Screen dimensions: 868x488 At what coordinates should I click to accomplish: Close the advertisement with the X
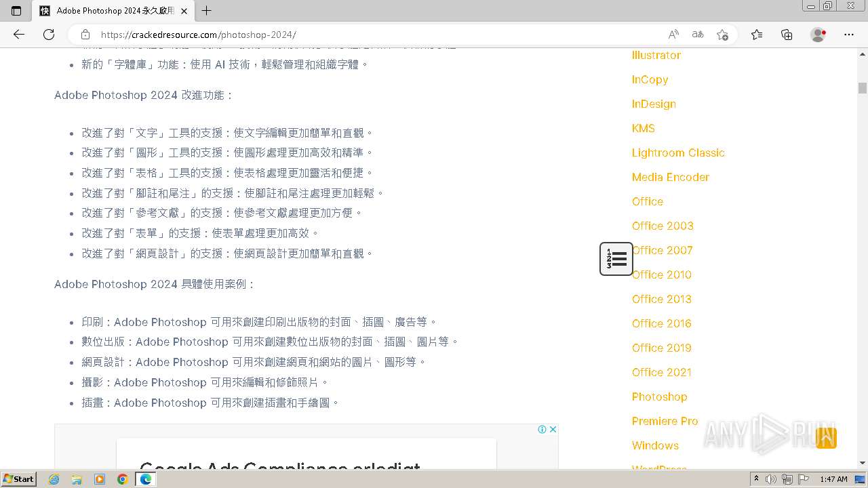553,429
